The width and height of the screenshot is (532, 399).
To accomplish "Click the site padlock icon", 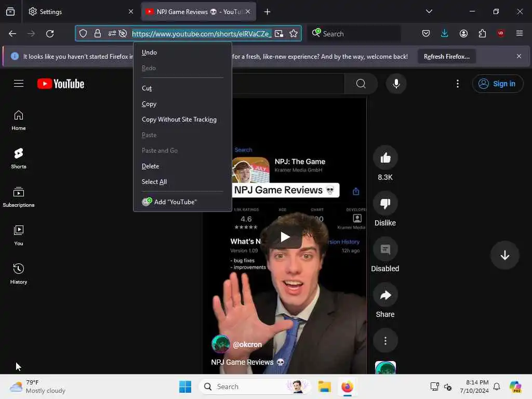I will 98,33.
